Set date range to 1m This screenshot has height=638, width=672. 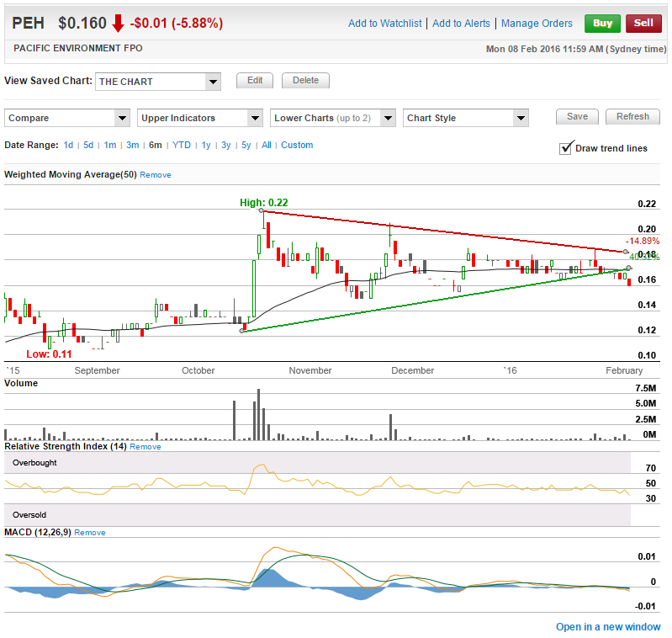tap(110, 145)
